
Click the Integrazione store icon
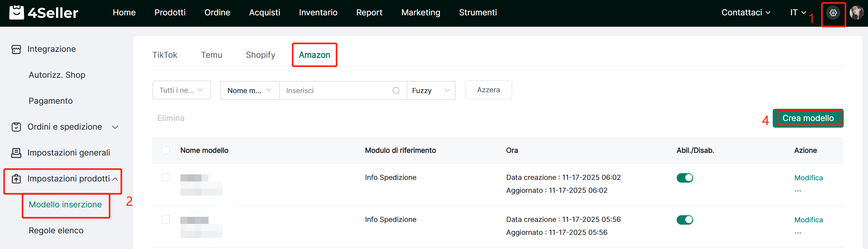click(x=16, y=49)
